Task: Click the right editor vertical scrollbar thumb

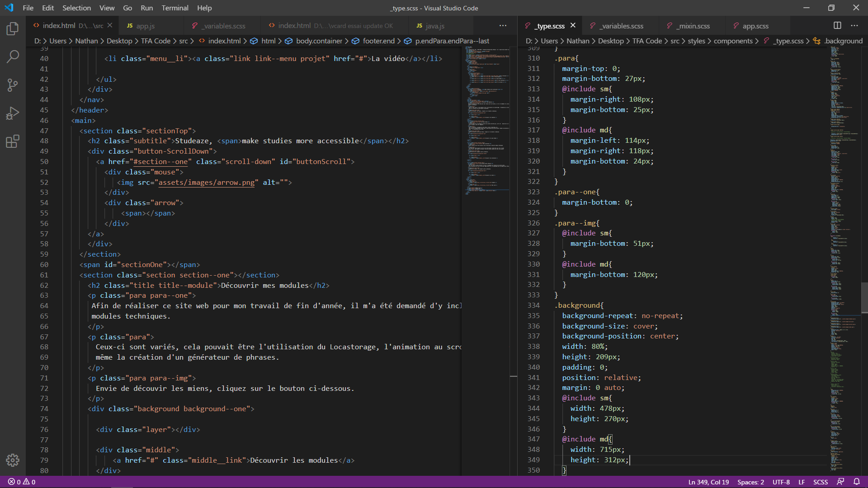Action: pyautogui.click(x=864, y=297)
